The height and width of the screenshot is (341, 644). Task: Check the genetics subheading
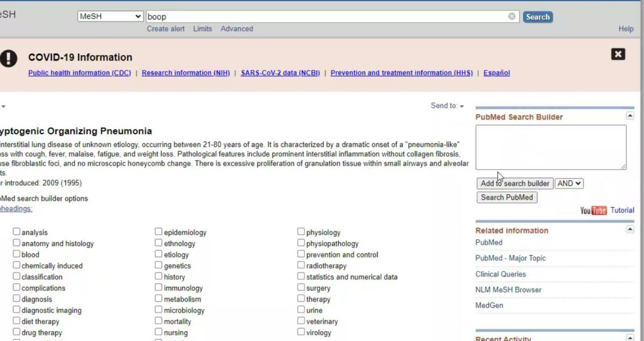click(159, 265)
